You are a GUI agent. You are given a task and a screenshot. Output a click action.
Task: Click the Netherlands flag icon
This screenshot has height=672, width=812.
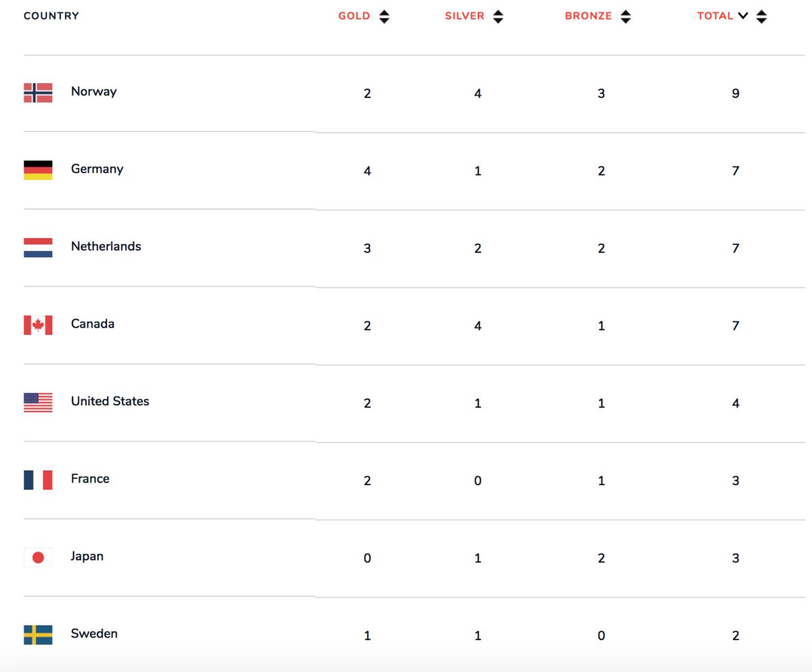[x=38, y=248]
